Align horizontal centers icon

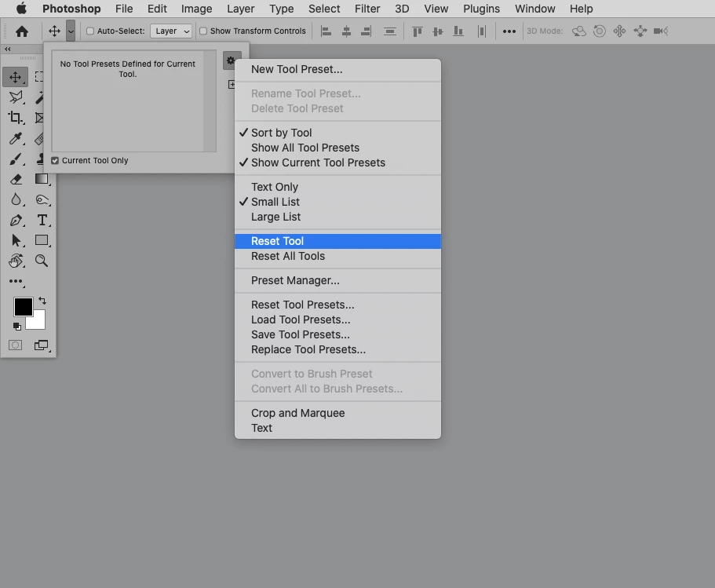click(346, 31)
